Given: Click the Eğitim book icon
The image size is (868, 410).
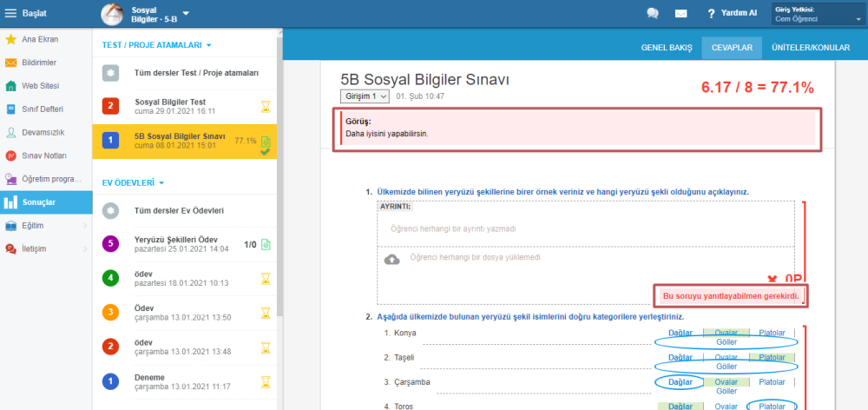Looking at the screenshot, I should click(10, 226).
